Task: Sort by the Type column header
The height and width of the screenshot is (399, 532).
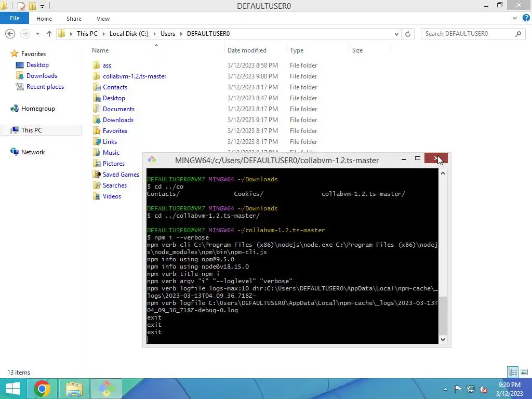Action: pyautogui.click(x=297, y=50)
